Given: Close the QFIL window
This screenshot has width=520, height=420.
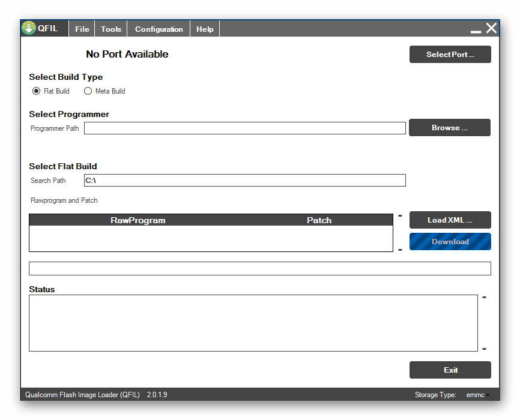Looking at the screenshot, I should (x=491, y=28).
